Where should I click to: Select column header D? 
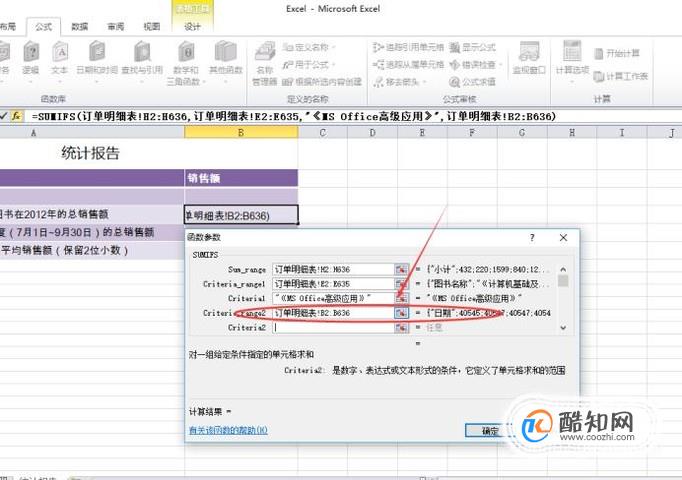[x=372, y=133]
